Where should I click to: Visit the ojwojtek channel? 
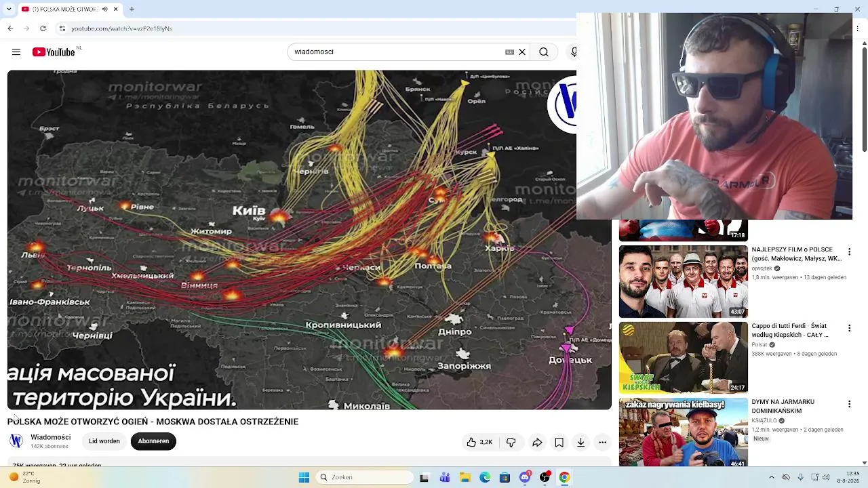coord(763,268)
